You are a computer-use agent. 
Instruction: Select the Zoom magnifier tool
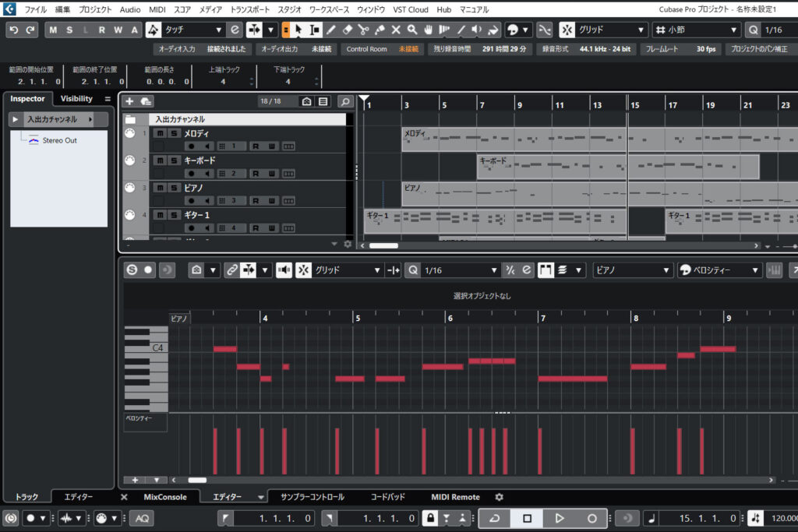coord(411,30)
